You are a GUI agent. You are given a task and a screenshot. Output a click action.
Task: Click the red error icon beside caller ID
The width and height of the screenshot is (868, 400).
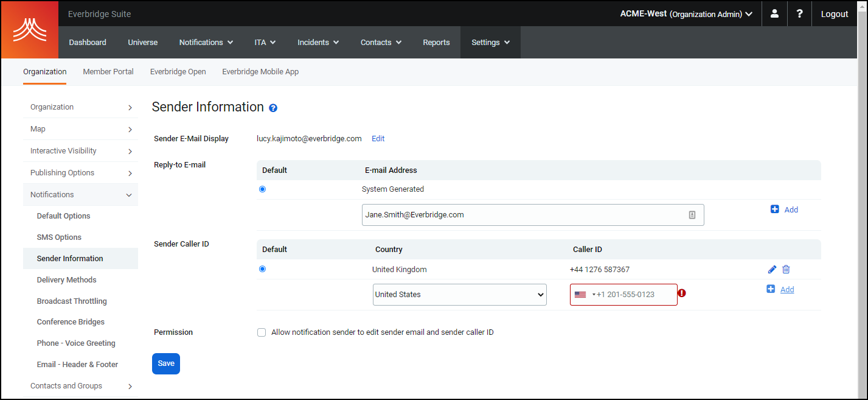tap(682, 293)
